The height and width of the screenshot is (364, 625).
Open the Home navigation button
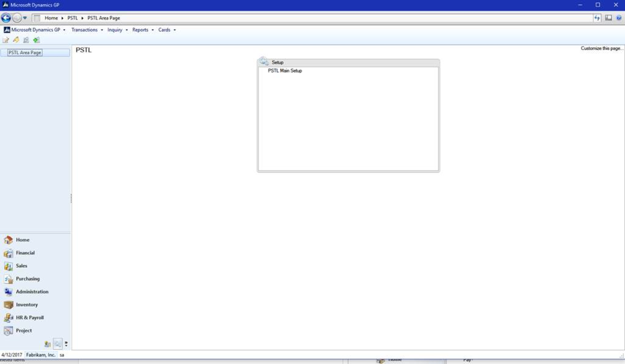[x=35, y=240]
